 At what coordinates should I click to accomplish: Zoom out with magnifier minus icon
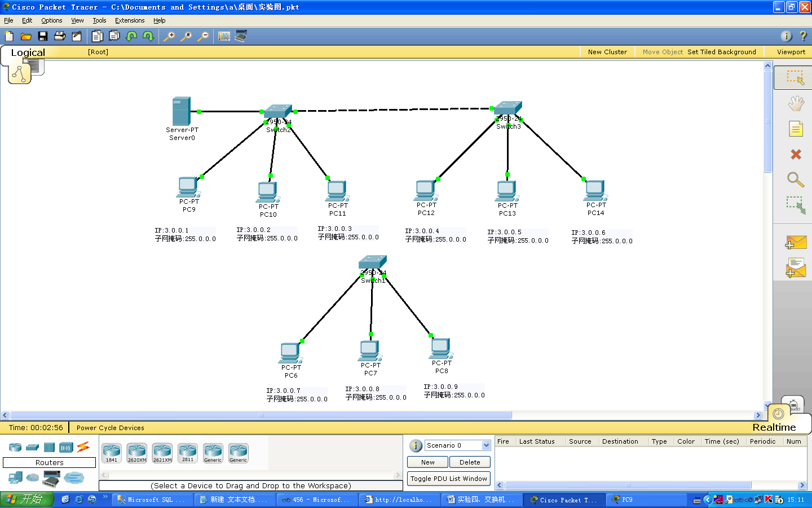202,36
